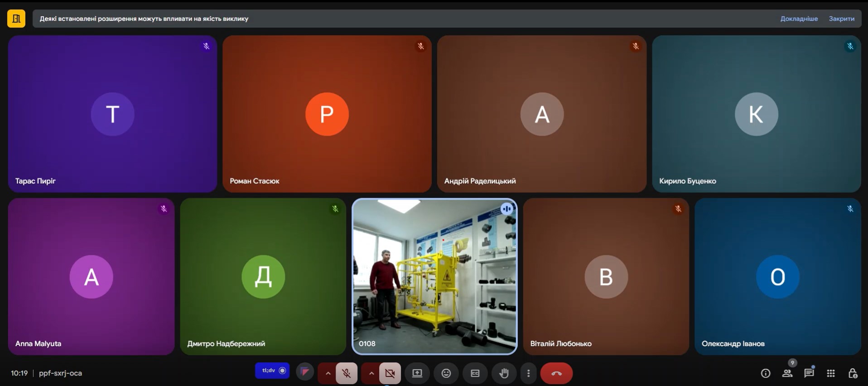
Task: Dismiss the notice with Закрити
Action: pos(841,19)
